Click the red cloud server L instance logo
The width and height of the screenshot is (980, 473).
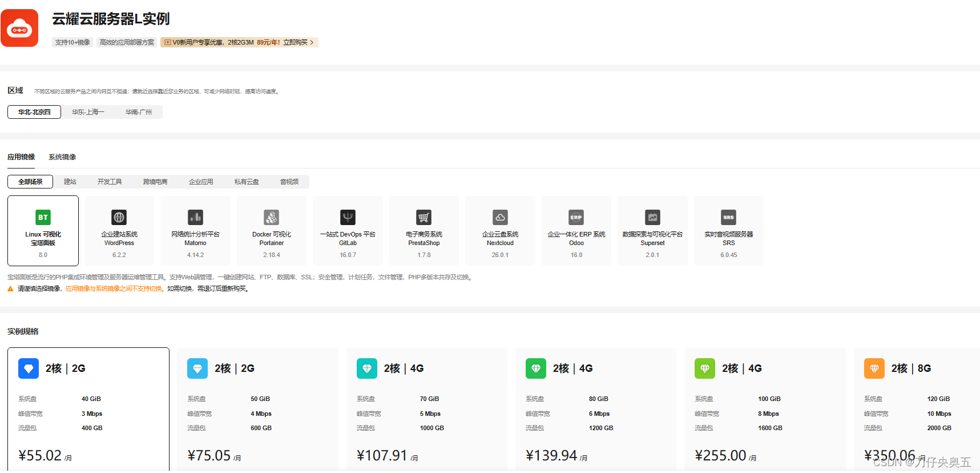[19, 28]
